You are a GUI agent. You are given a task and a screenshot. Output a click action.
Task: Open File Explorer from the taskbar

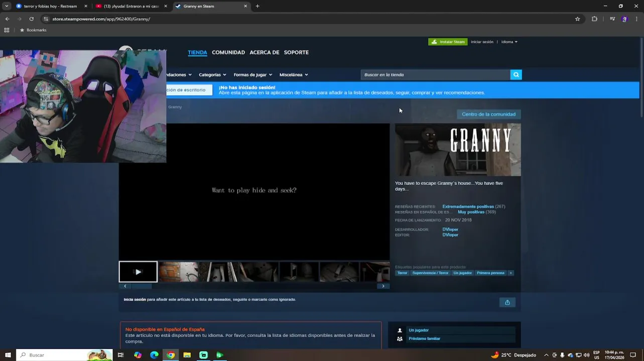point(187,355)
